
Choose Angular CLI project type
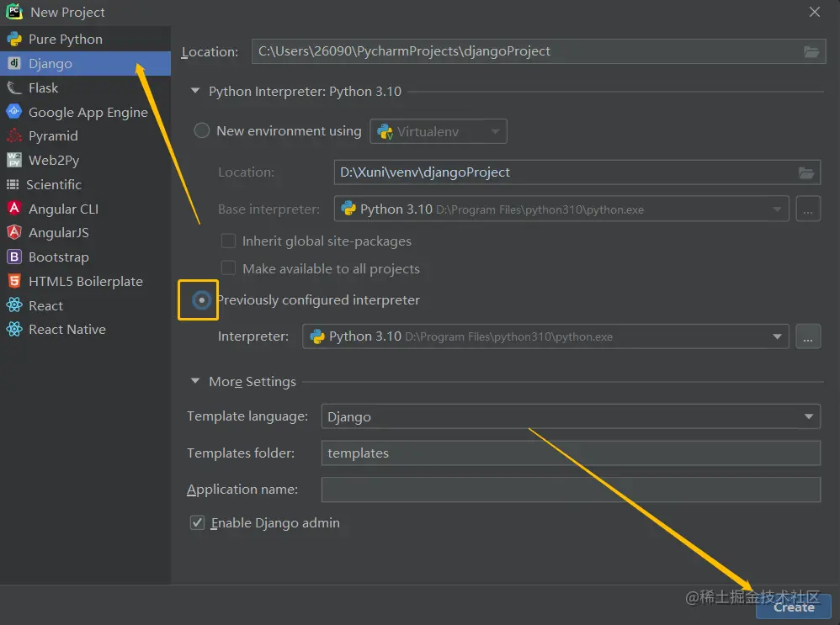click(x=85, y=209)
